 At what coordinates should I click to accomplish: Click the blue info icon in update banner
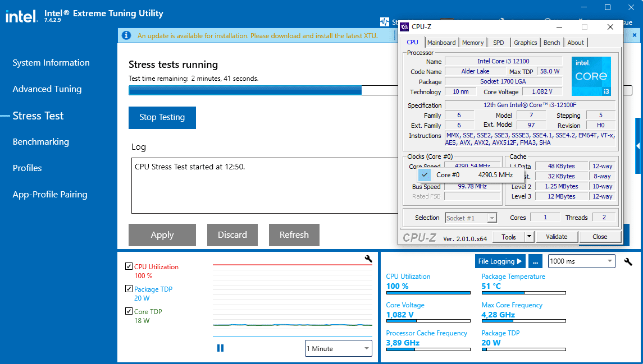coord(126,36)
